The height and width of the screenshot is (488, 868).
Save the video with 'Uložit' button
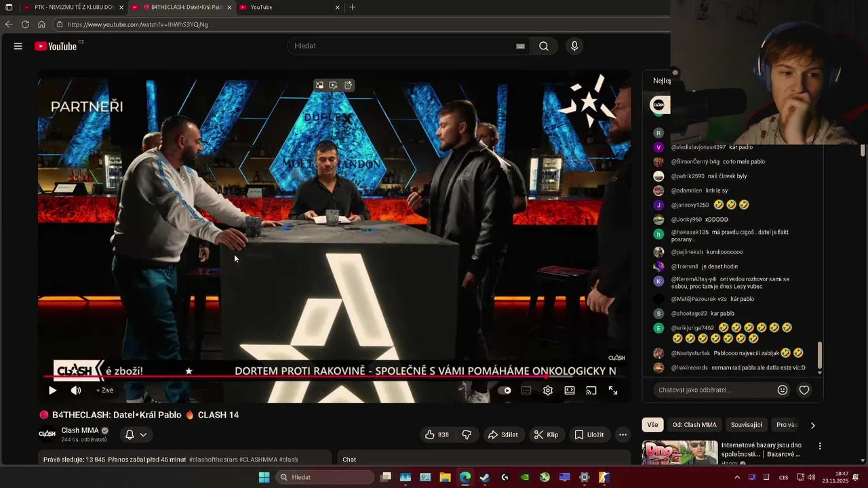(589, 434)
